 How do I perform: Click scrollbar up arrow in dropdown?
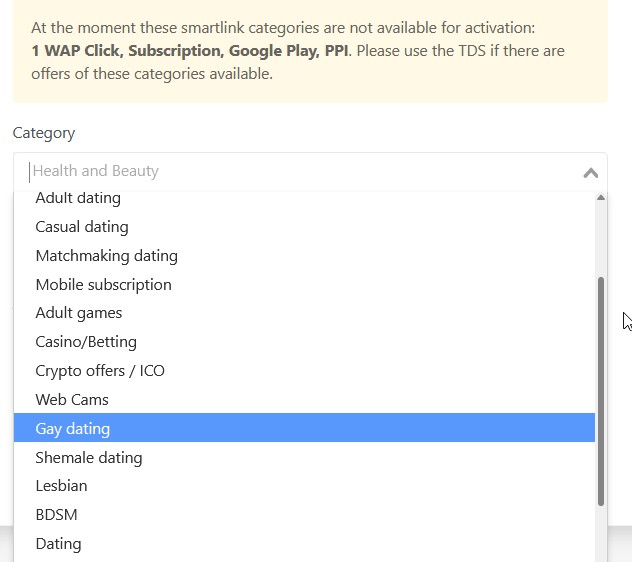pos(601,198)
